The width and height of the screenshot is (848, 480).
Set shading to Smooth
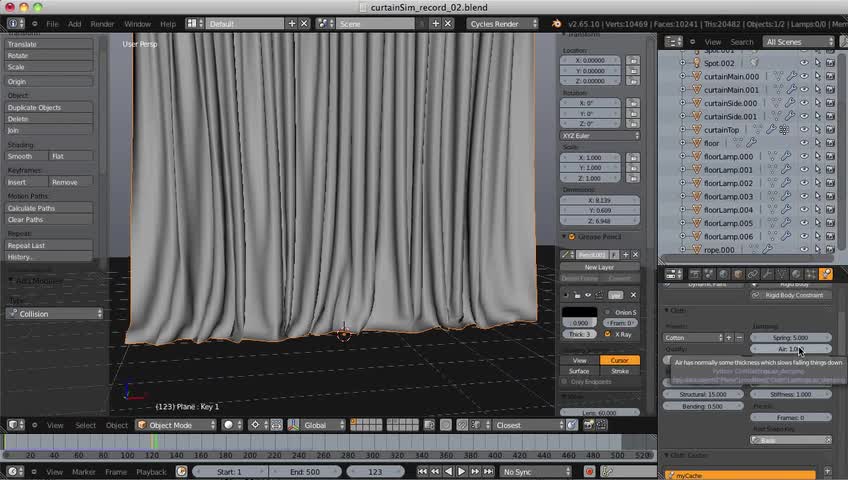coord(26,156)
